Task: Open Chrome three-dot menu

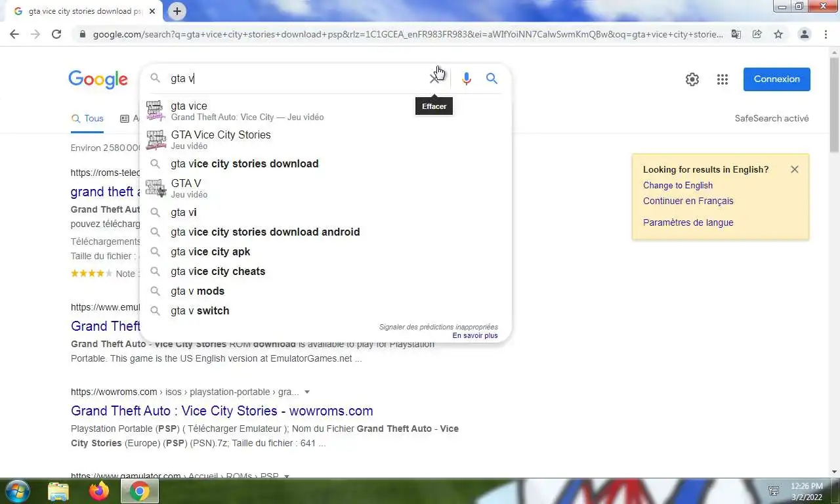Action: [826, 34]
